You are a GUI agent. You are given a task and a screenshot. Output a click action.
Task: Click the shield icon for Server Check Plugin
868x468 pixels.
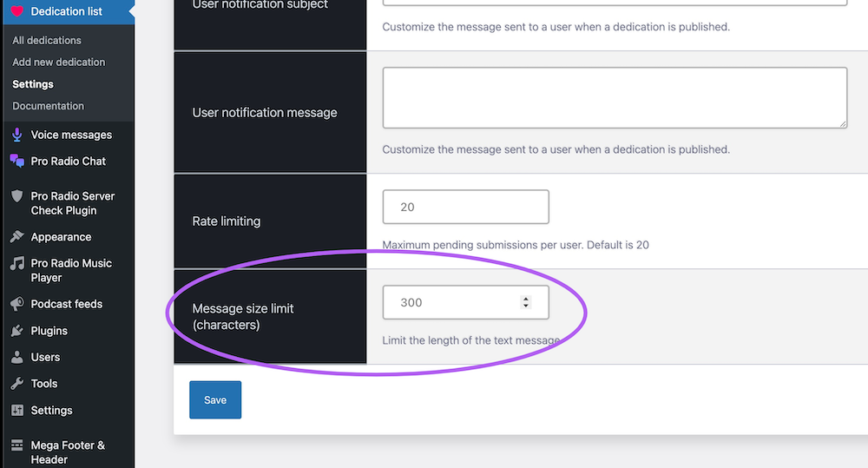point(16,196)
